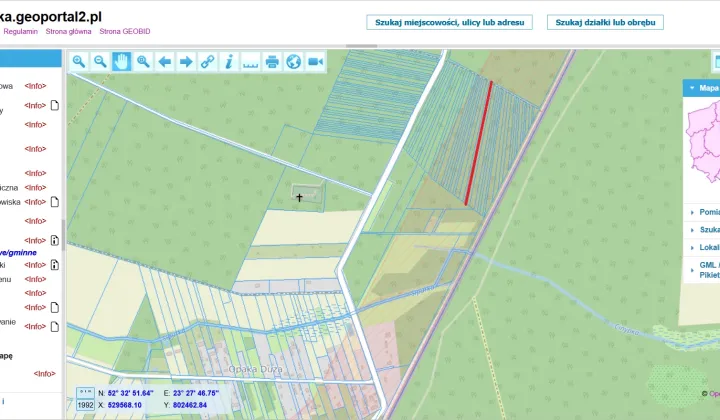Go back to previous map view
This screenshot has height=420, width=720.
(165, 61)
